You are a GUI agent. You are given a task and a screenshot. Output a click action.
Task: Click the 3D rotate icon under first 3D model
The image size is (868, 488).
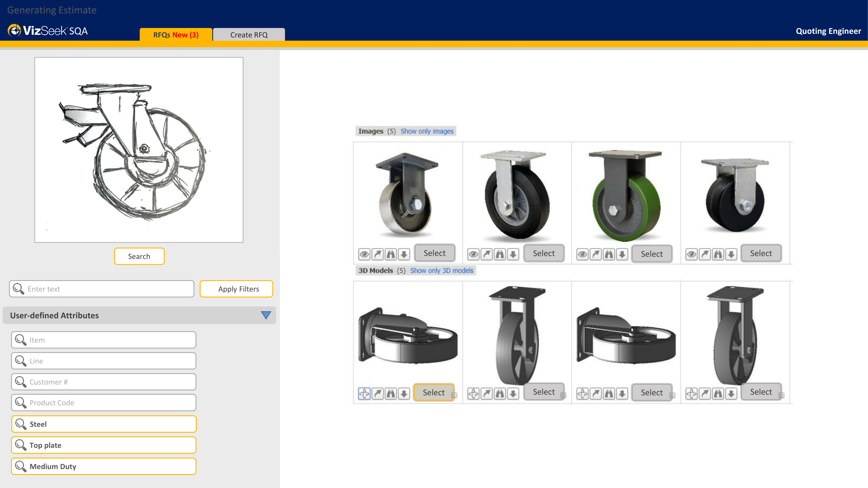[x=364, y=393]
